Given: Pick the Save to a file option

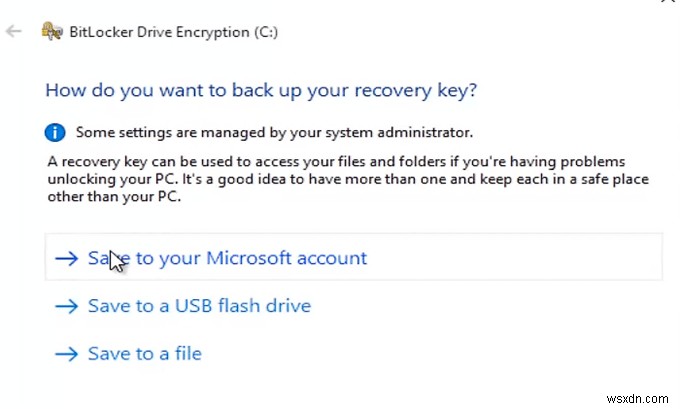Looking at the screenshot, I should (145, 354).
